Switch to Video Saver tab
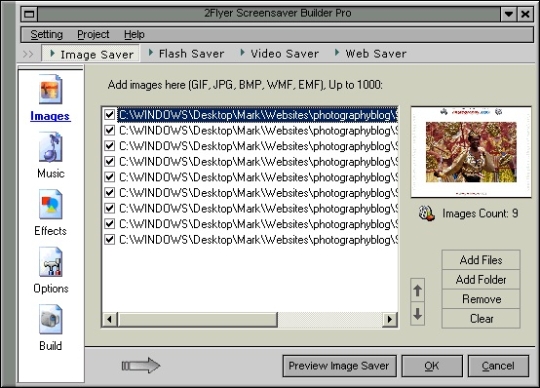Screen dimensions: 540x388 pyautogui.click(x=279, y=54)
